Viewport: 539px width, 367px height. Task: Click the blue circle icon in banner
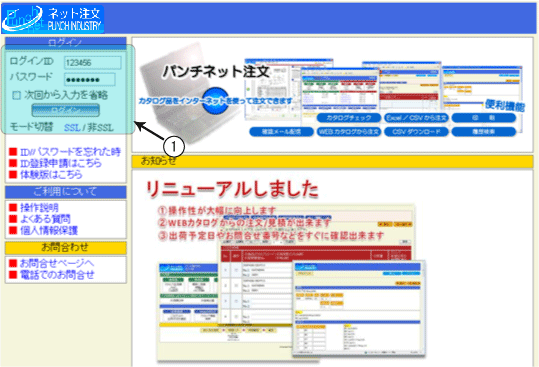216,101
